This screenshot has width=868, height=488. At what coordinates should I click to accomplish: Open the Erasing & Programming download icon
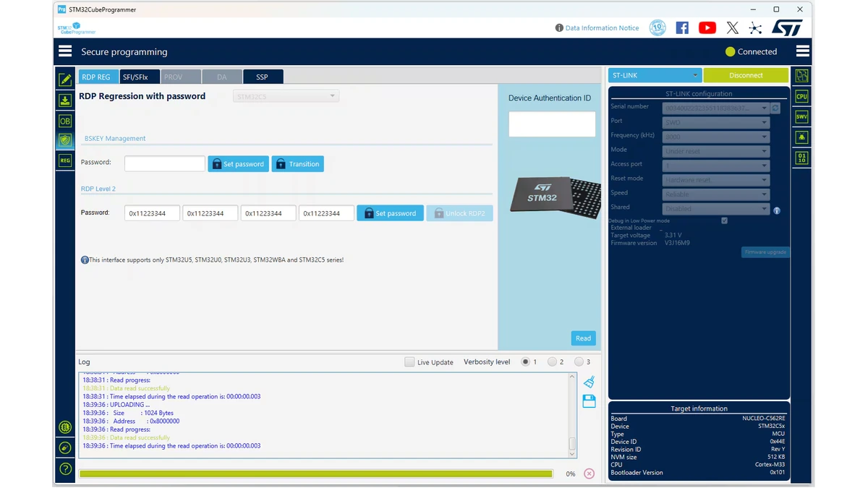65,100
